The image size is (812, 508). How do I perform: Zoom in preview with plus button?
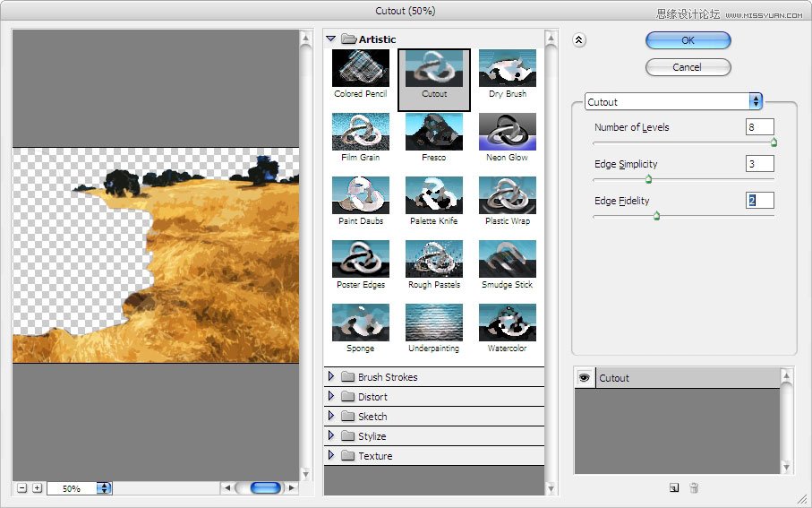pyautogui.click(x=38, y=487)
